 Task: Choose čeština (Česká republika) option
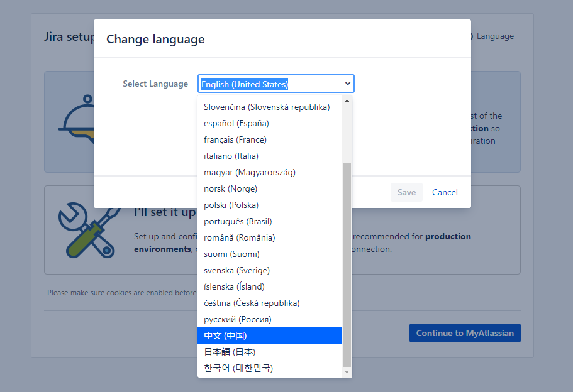269,303
